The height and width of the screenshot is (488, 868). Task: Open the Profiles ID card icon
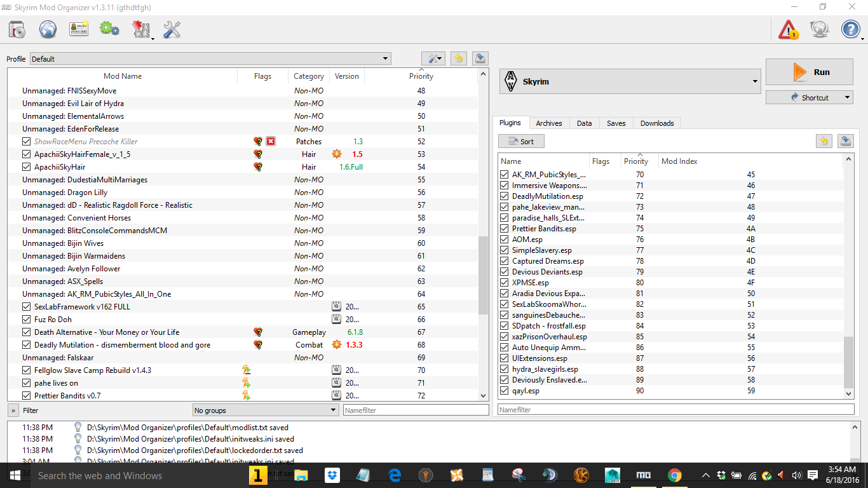pos(79,29)
